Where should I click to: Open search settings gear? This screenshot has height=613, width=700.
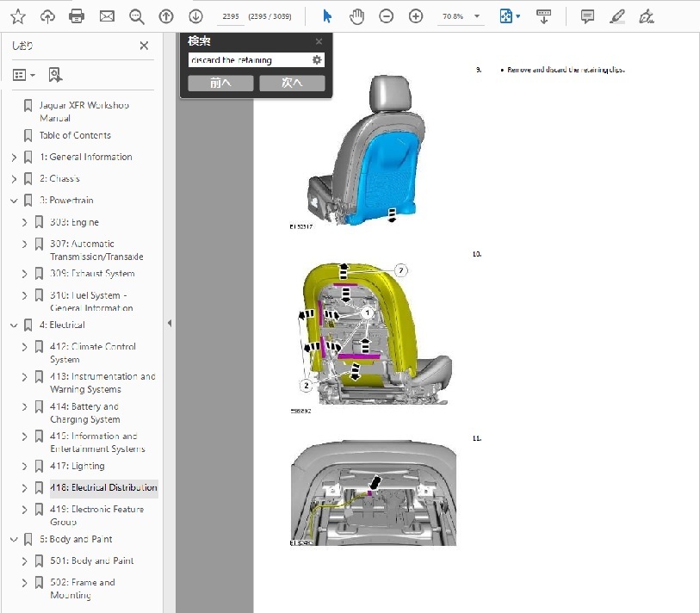317,59
